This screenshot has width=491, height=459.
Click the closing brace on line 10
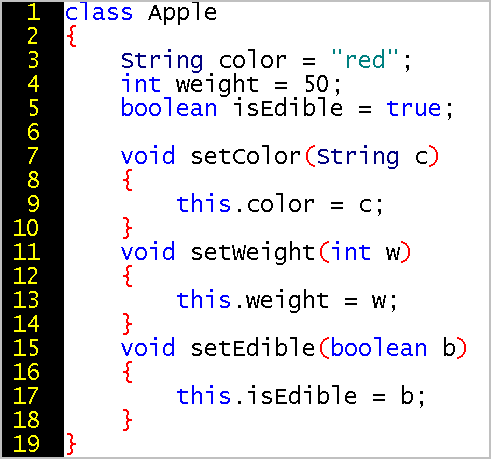[127, 228]
